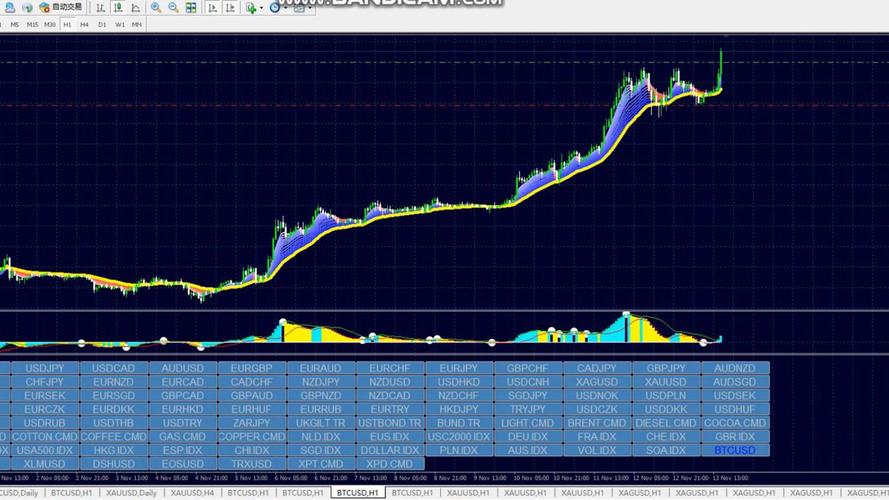
Task: Select the CHFJPY symbol button
Action: click(45, 382)
